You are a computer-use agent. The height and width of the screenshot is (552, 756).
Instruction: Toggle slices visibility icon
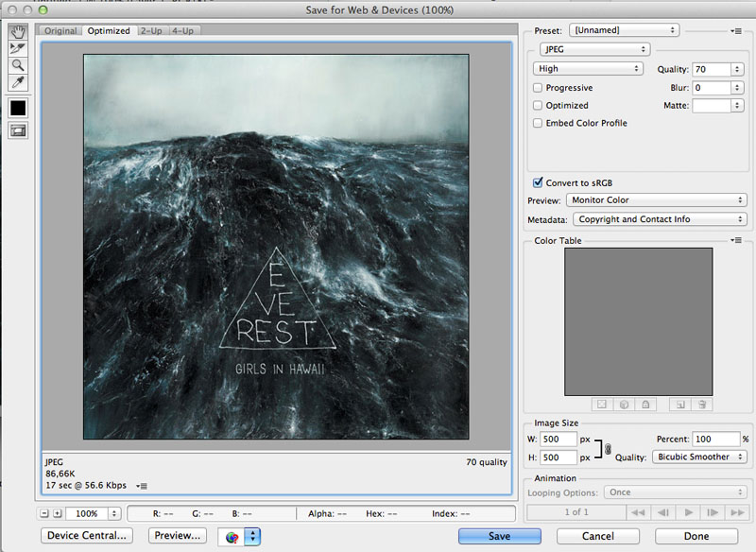18,130
